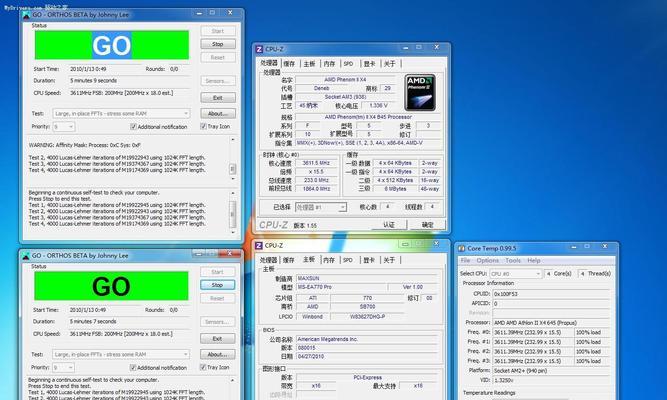
Task: Click the Stop button in top ORTHOS window
Action: tap(218, 44)
